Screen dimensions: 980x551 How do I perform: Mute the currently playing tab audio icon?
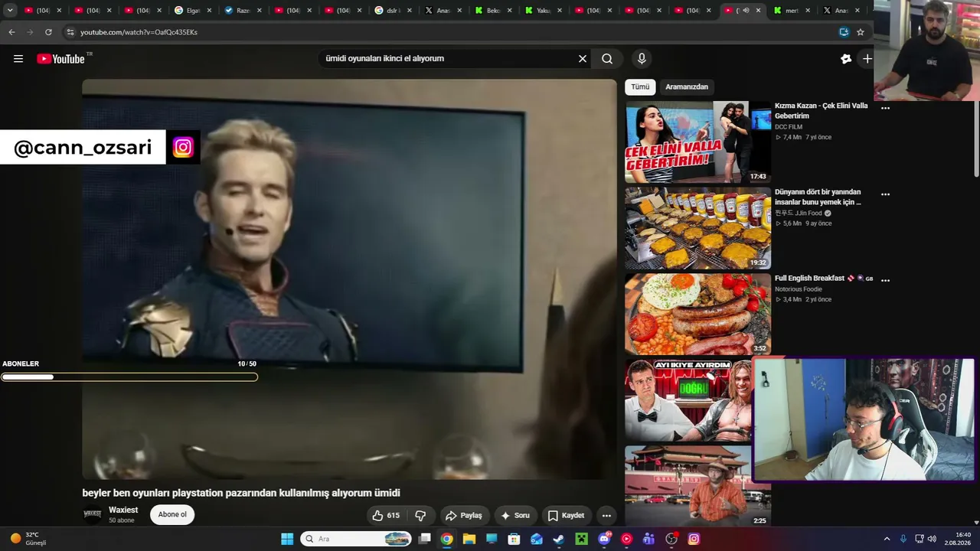pyautogui.click(x=745, y=11)
